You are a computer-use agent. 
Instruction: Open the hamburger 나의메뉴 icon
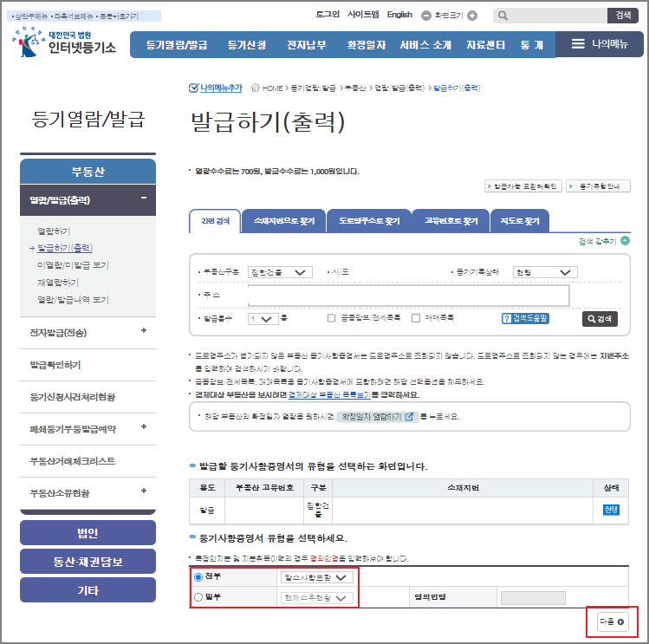(x=578, y=44)
